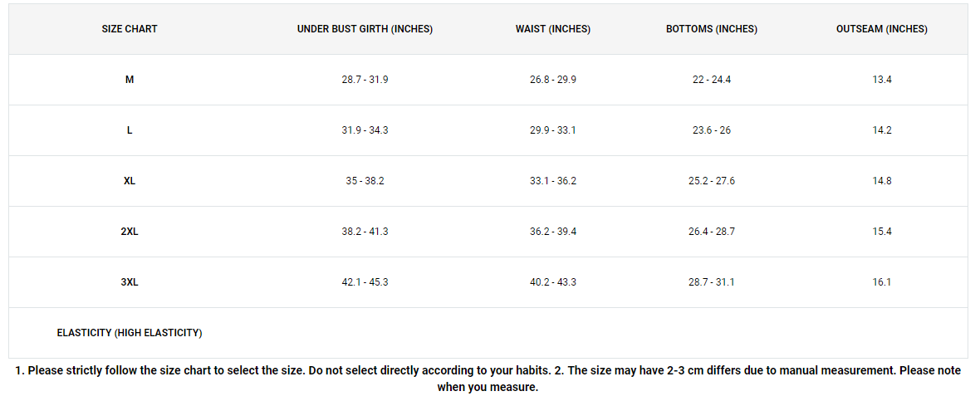Select under bust value 28.7 - 31.9
980x401 pixels.
(x=365, y=80)
